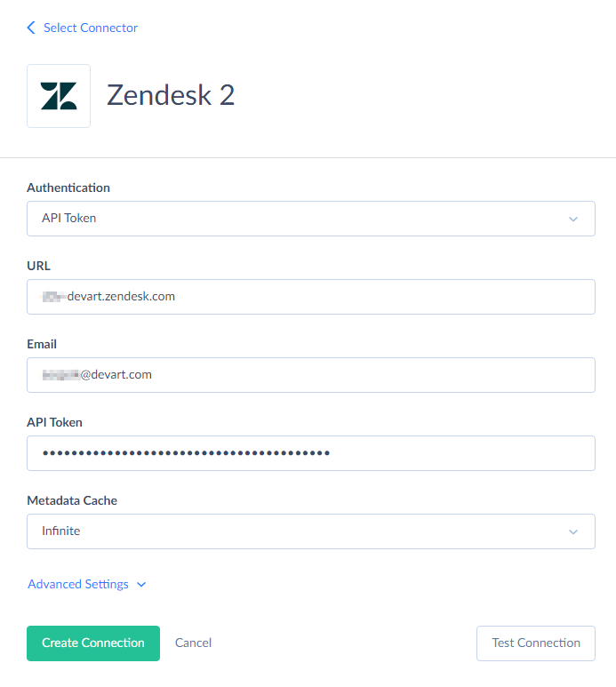Click the chevron next to Advanced Settings

141,585
